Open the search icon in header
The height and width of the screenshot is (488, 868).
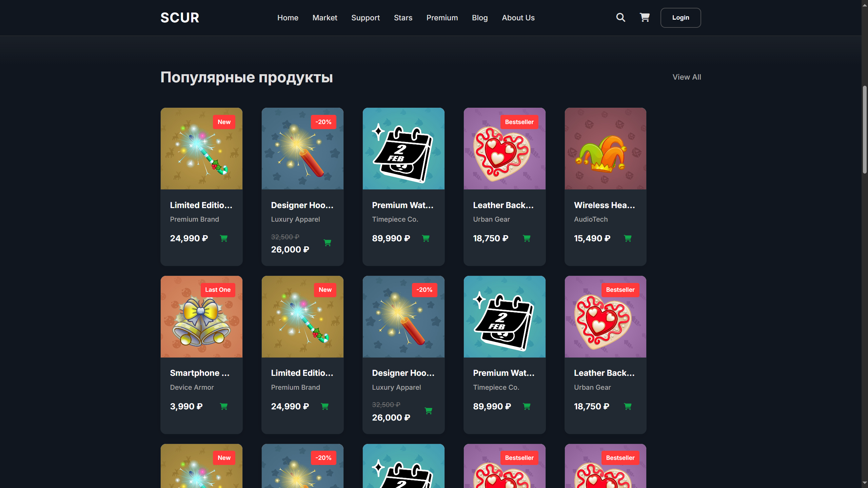620,17
